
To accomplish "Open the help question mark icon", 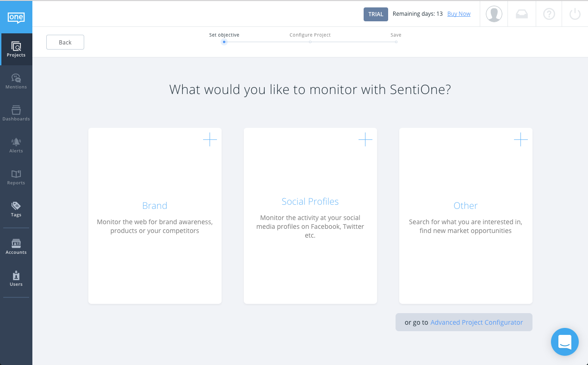I will click(x=549, y=14).
